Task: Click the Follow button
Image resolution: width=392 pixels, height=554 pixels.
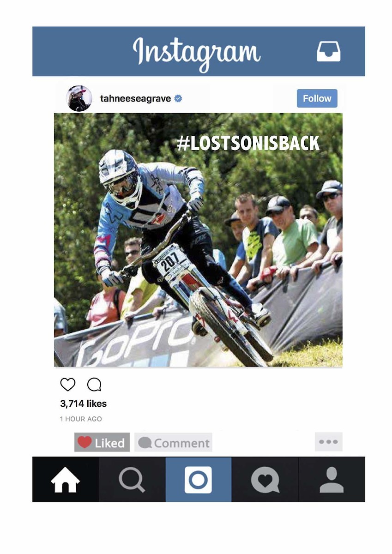Action: coord(317,98)
